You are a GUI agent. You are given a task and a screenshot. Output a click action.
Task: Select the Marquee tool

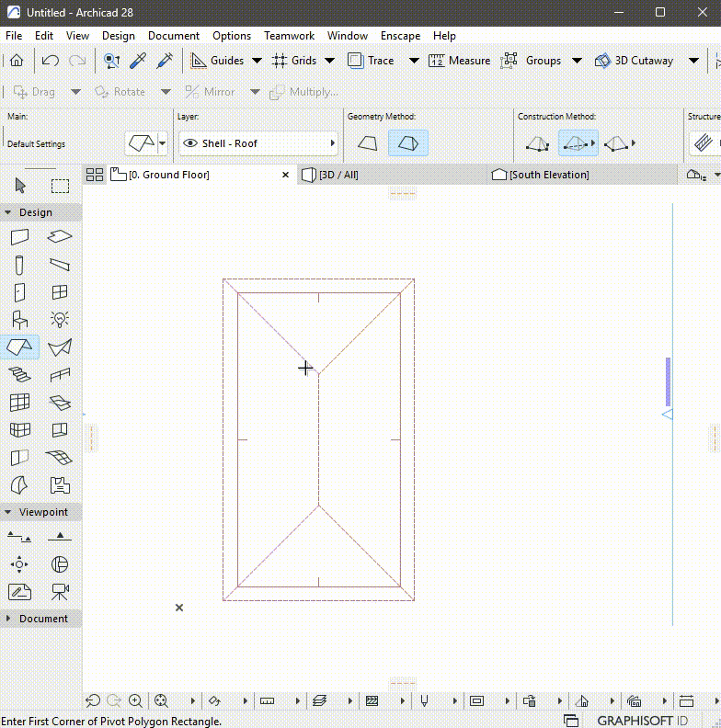60,186
